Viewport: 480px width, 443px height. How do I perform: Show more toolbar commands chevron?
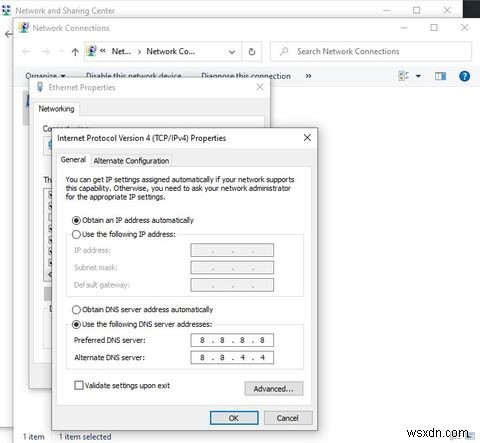(x=308, y=76)
